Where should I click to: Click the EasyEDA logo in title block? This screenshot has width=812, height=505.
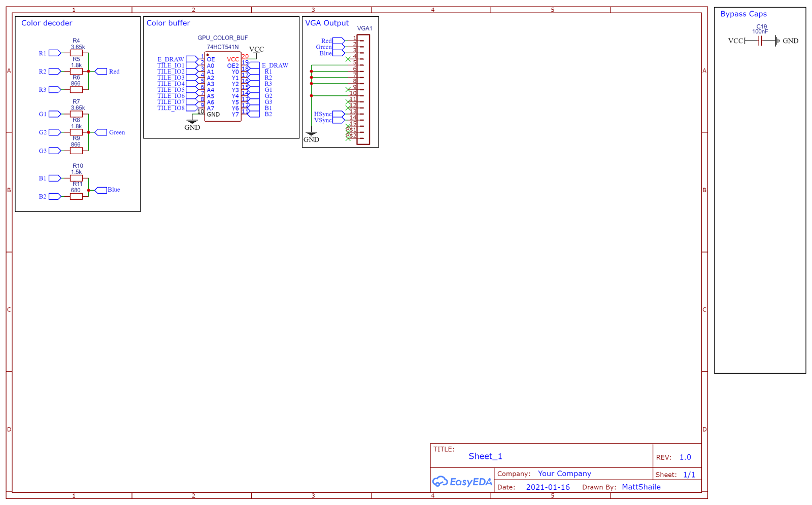[x=462, y=482]
